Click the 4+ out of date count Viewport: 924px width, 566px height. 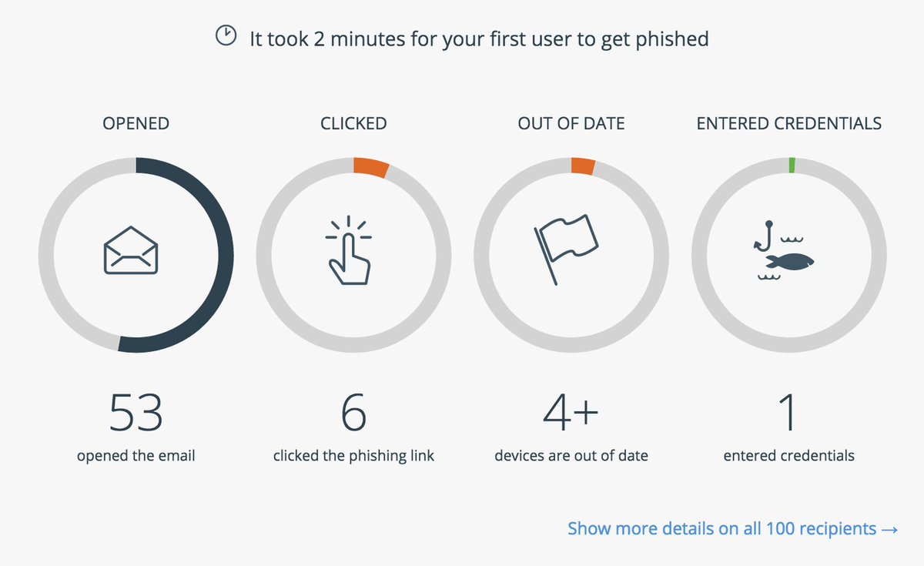click(571, 413)
